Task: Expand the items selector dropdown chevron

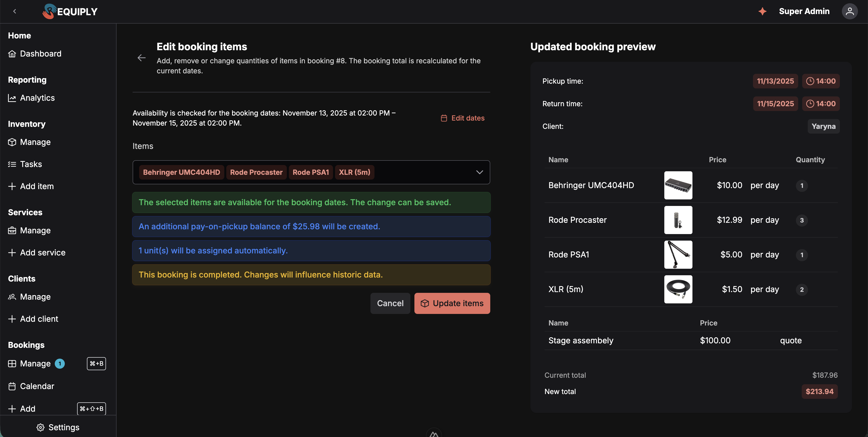Action: coord(479,172)
